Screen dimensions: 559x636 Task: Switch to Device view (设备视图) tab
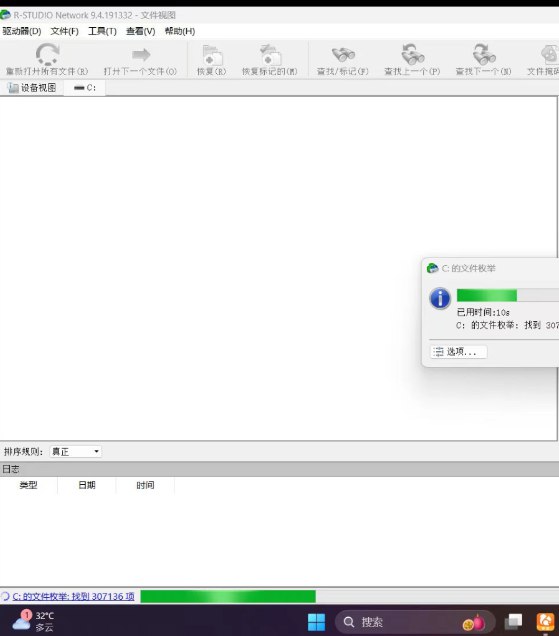(x=32, y=88)
